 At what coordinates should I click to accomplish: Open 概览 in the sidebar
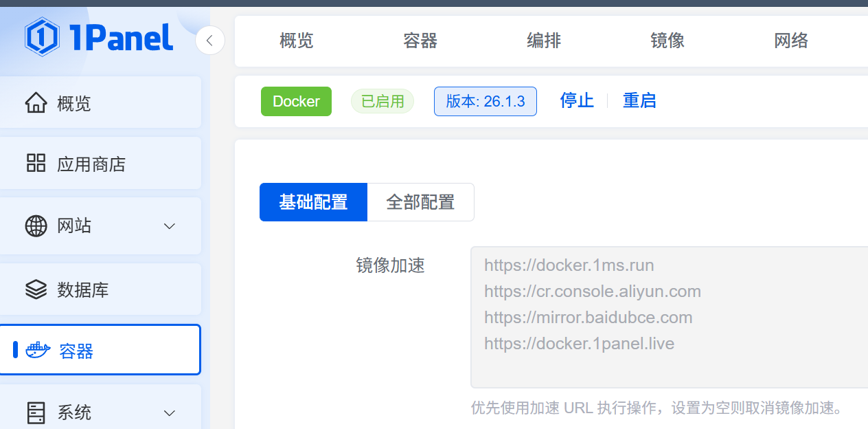pyautogui.click(x=100, y=103)
